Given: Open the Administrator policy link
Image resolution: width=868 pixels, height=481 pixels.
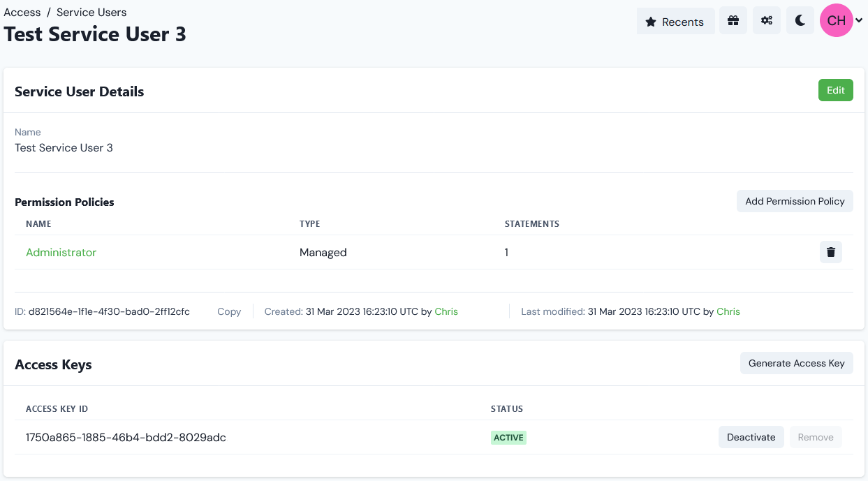Looking at the screenshot, I should point(61,252).
